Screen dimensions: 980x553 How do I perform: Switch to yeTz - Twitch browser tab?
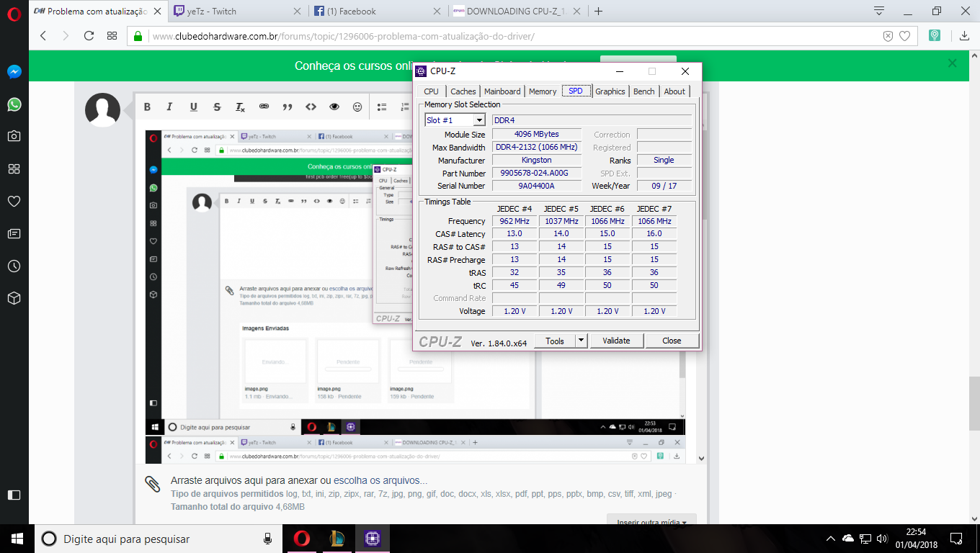(x=237, y=11)
